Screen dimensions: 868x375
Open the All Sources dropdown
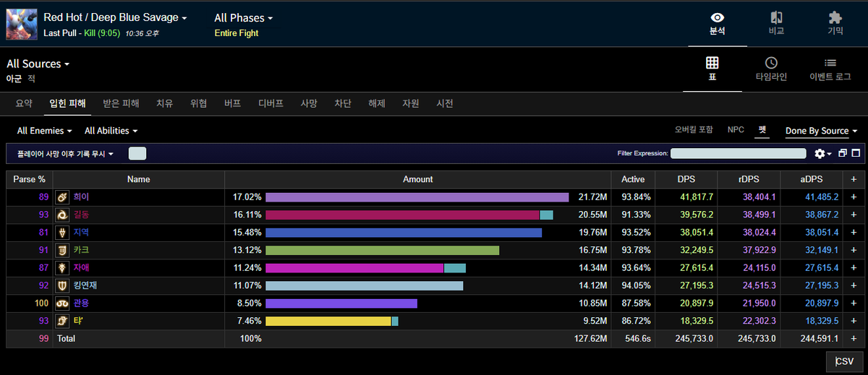click(38, 64)
